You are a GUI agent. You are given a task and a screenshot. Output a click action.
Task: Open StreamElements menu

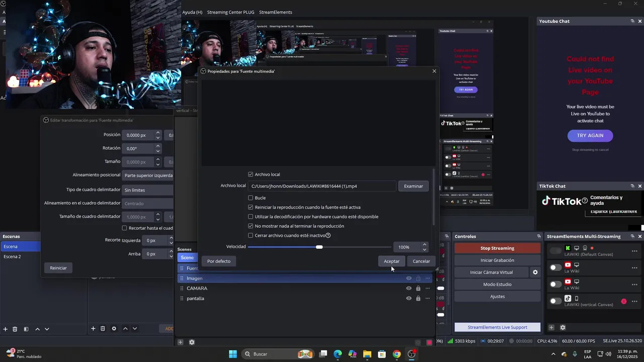[276, 12]
